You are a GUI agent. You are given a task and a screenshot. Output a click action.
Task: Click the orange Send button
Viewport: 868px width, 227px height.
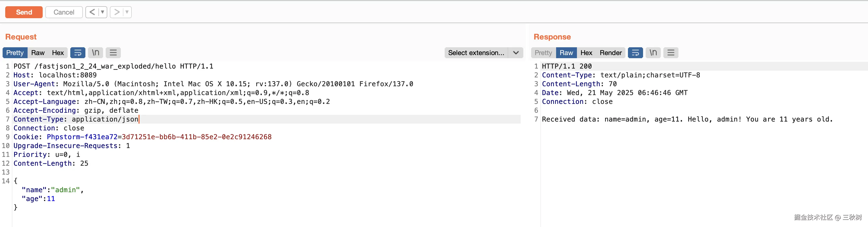[x=24, y=12]
